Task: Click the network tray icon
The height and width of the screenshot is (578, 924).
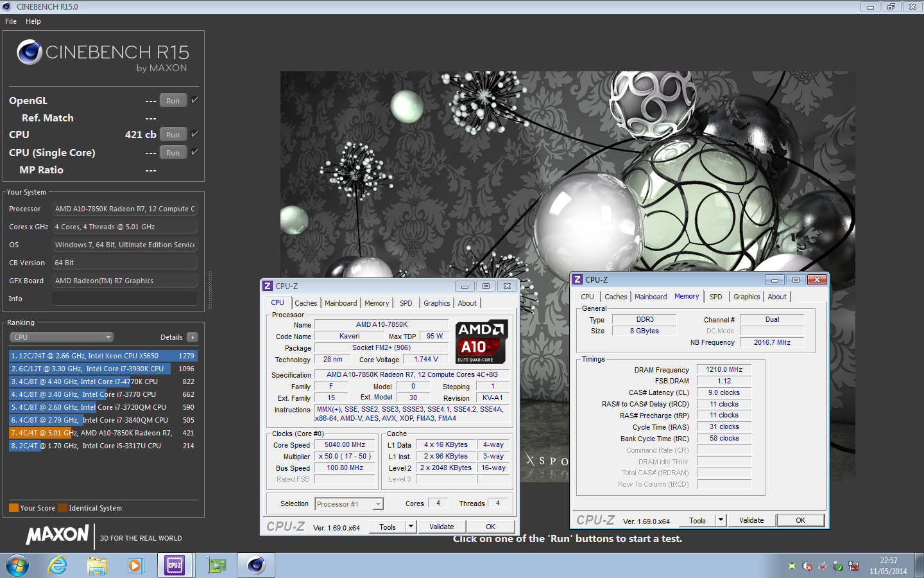Action: (853, 566)
